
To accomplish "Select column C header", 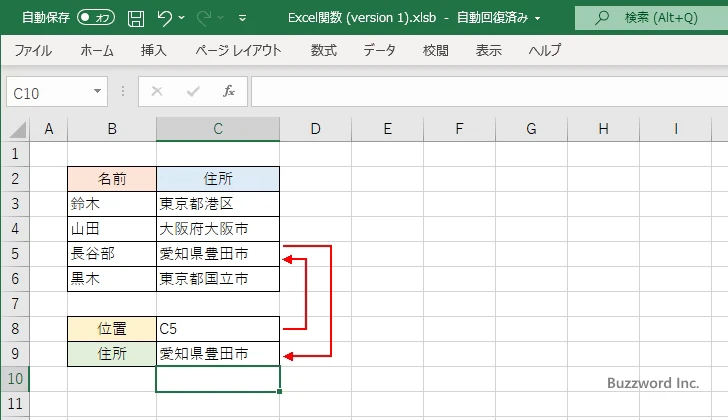I will [218, 129].
